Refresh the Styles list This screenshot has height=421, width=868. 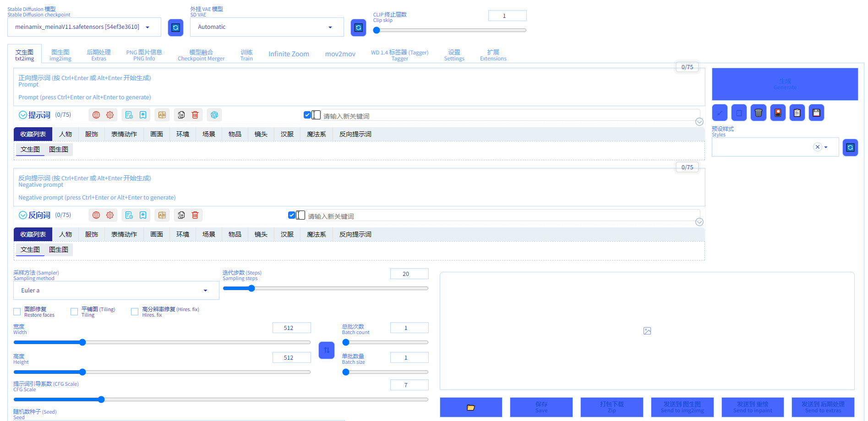coord(850,147)
